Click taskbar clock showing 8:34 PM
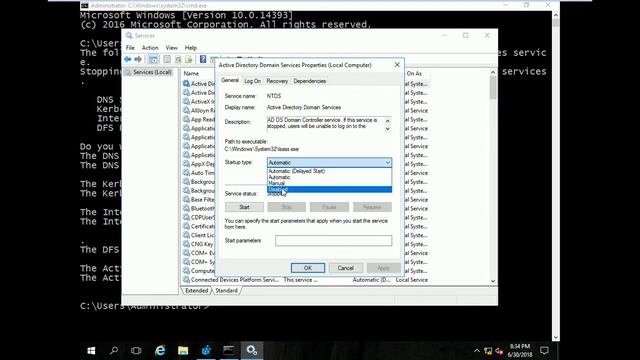Image resolution: width=640 pixels, height=360 pixels. point(520,351)
